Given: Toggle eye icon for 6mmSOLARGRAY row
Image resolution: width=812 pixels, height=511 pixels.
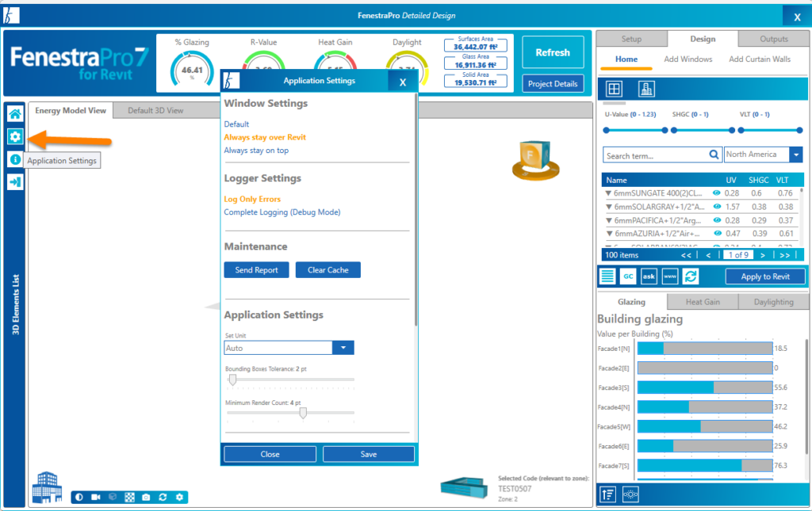Looking at the screenshot, I should coord(717,206).
